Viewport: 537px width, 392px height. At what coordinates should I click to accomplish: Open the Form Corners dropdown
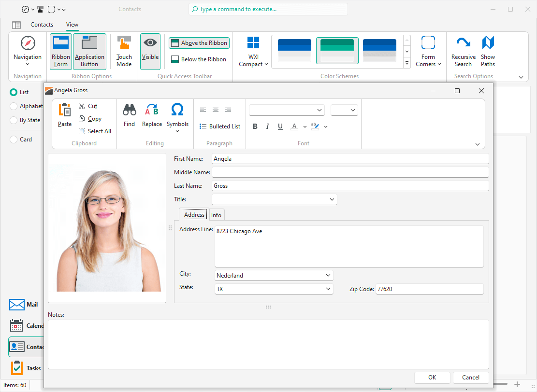(428, 51)
